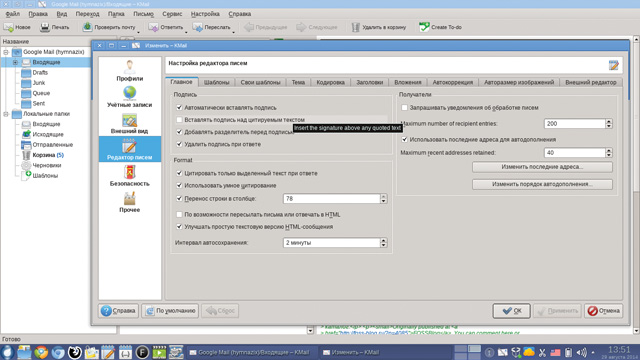Toggle Перенос строки в столбце checkbox

click(x=179, y=198)
